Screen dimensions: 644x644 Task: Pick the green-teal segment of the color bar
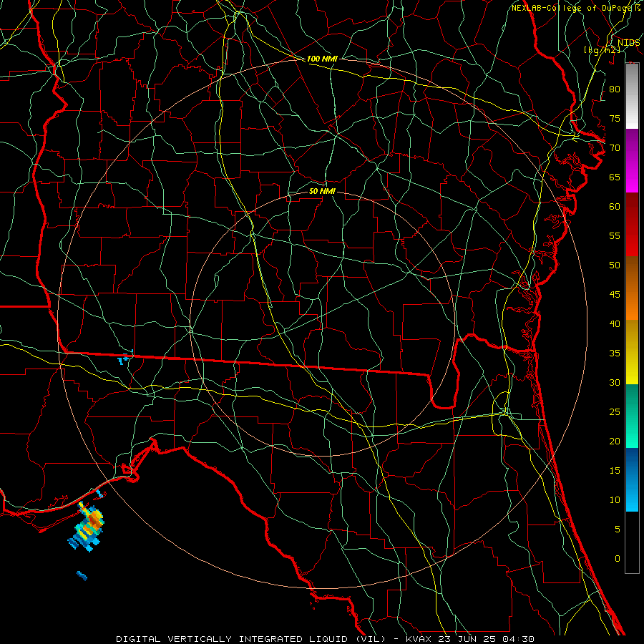(x=632, y=416)
